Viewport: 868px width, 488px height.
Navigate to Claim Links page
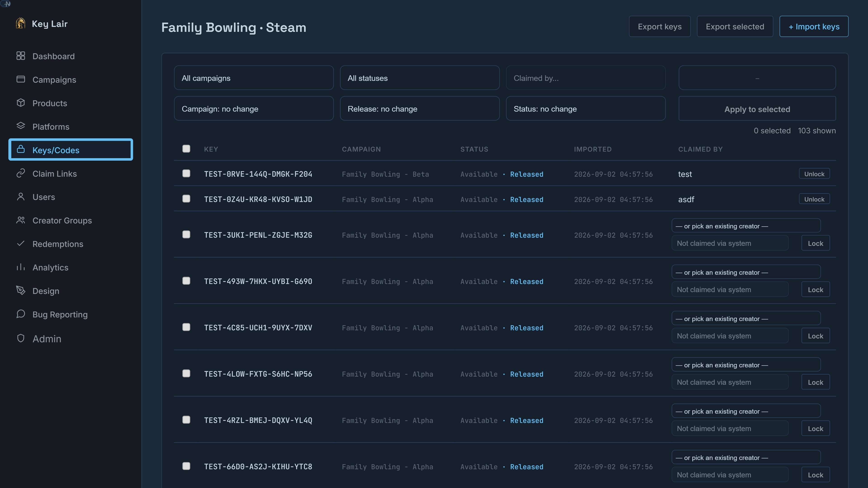click(71, 174)
